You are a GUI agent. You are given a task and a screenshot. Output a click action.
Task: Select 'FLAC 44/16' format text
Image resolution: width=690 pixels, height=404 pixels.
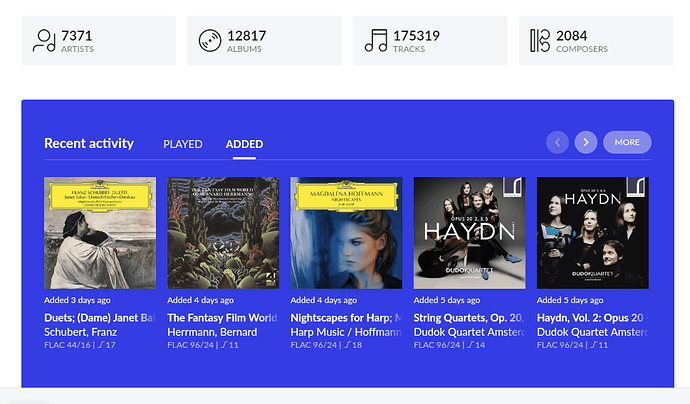click(x=67, y=345)
